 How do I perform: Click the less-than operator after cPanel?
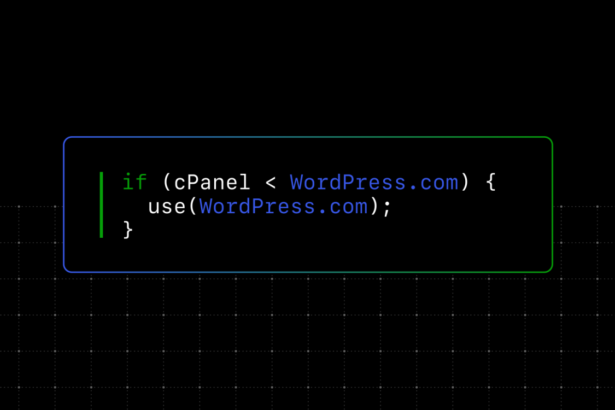(x=271, y=183)
